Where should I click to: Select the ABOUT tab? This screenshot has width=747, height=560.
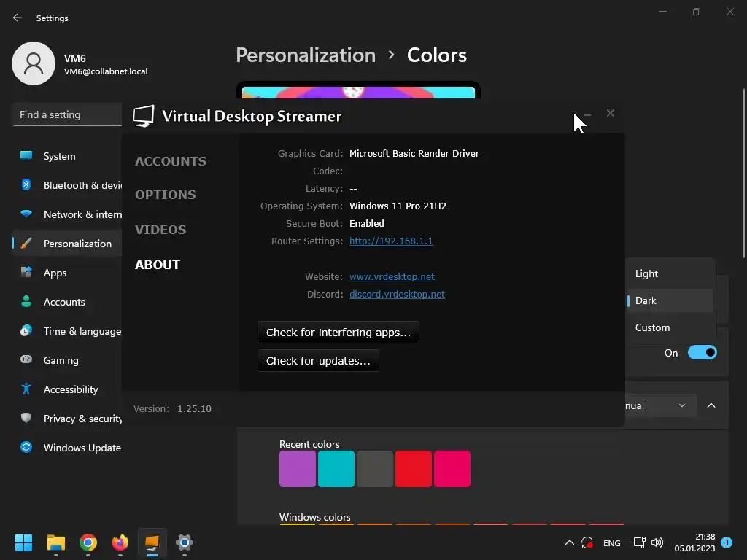[x=158, y=265]
